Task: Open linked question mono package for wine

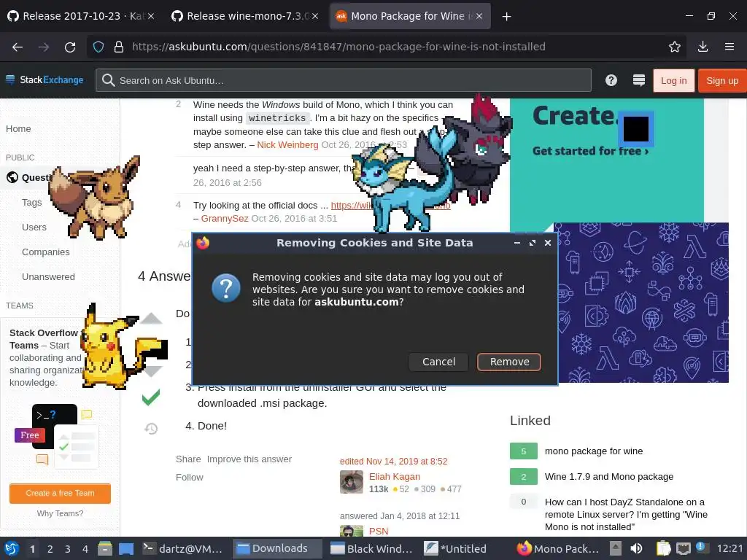Action: [x=594, y=451]
